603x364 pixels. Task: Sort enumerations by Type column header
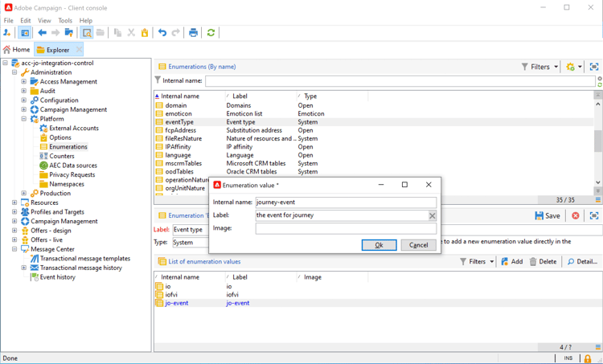point(332,96)
